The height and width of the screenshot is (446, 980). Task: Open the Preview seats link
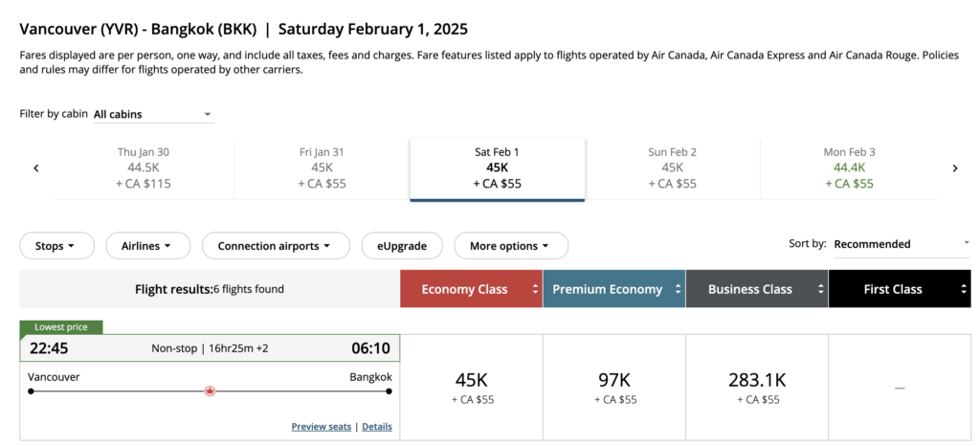coord(321,427)
